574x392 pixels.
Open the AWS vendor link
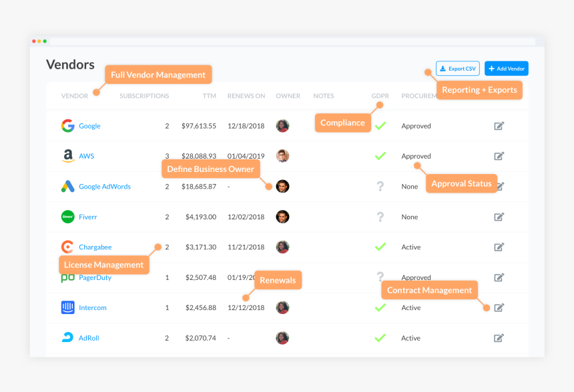pyautogui.click(x=86, y=156)
